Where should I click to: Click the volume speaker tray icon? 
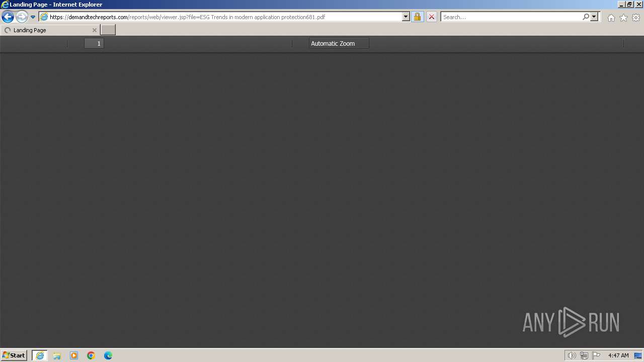pyautogui.click(x=572, y=355)
